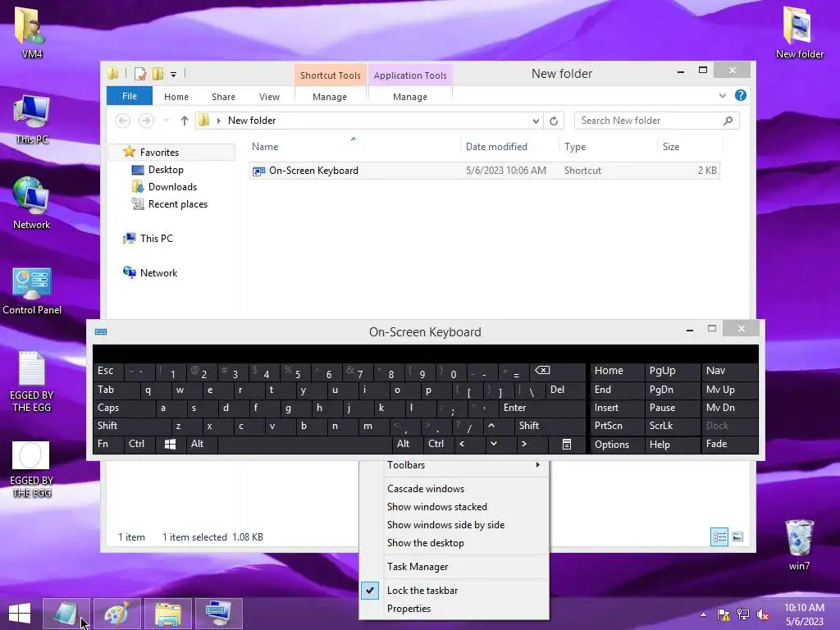840x630 pixels.
Task: Select the Control Panel desktop icon
Action: [32, 291]
